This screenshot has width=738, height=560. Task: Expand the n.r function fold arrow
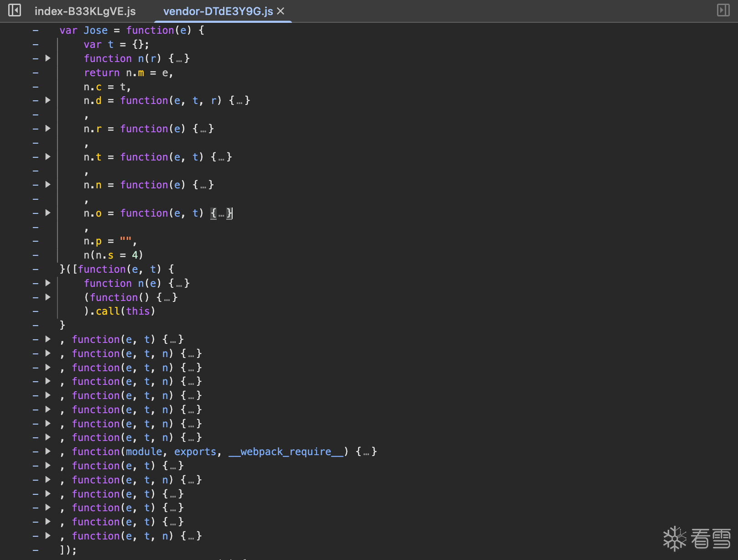48,129
